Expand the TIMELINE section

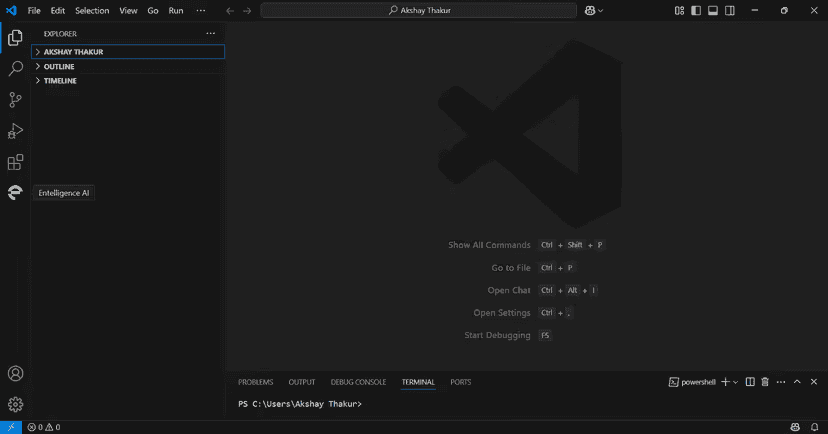click(128, 81)
